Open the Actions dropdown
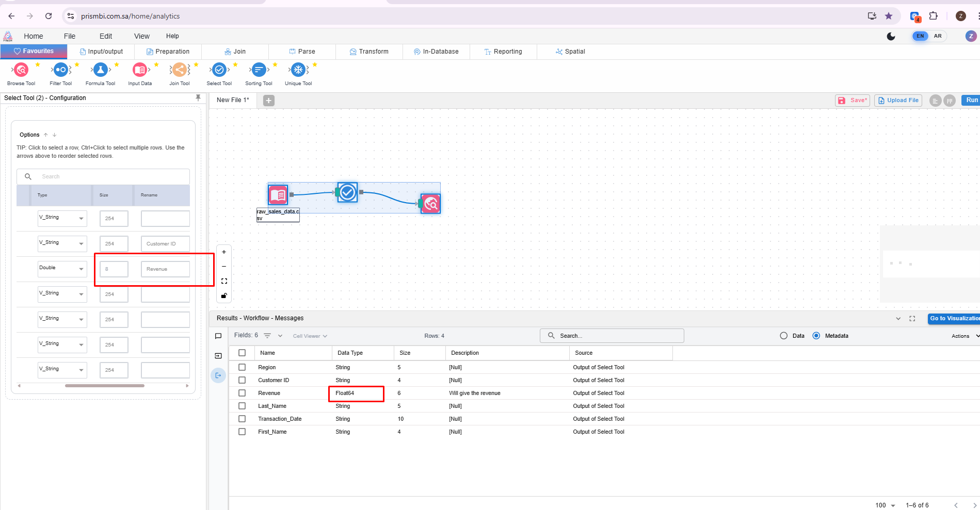Screen dimensions: 980x510 pyautogui.click(x=964, y=336)
